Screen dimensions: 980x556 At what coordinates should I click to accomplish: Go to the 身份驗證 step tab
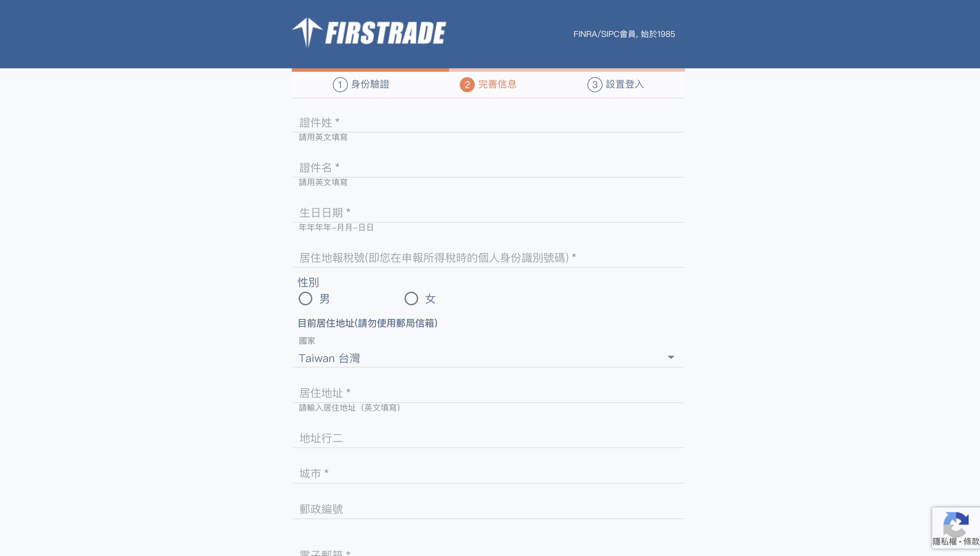(x=361, y=84)
